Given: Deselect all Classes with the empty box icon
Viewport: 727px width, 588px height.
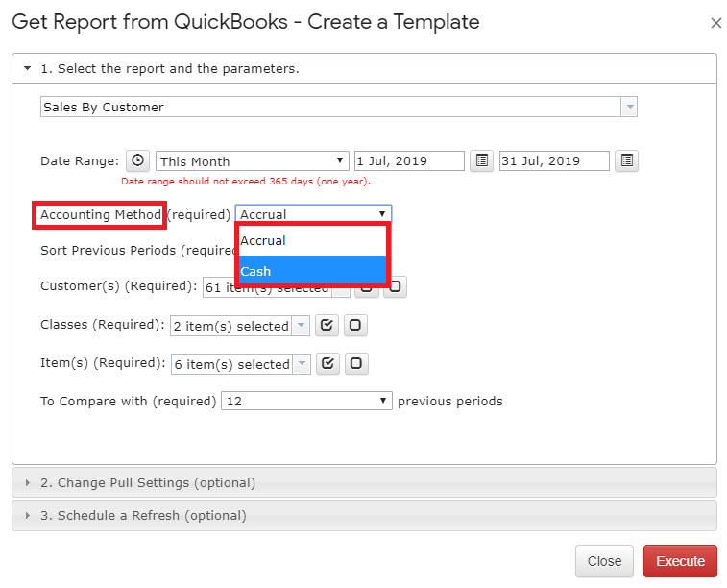Looking at the screenshot, I should click(x=355, y=325).
